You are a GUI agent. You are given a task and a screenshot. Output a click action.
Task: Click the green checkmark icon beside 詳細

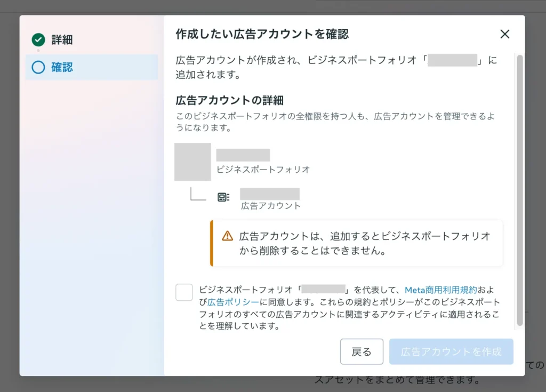38,39
